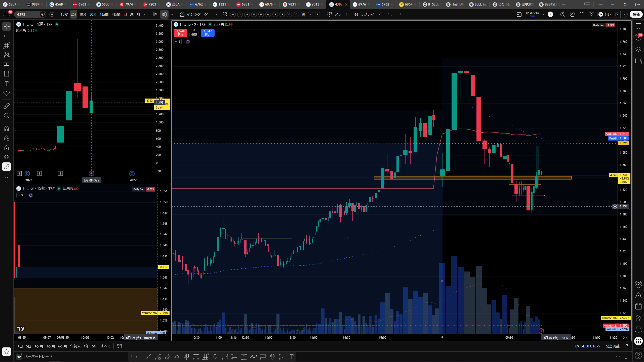Screen dimensions: 644x362
Task: Toggle the sync icon on main chart legend
Action: coord(188,42)
